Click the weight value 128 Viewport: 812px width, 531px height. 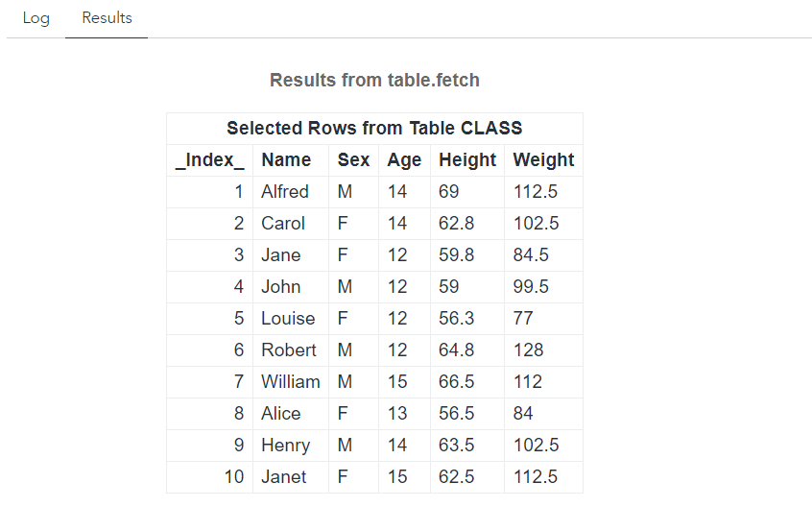coord(529,350)
